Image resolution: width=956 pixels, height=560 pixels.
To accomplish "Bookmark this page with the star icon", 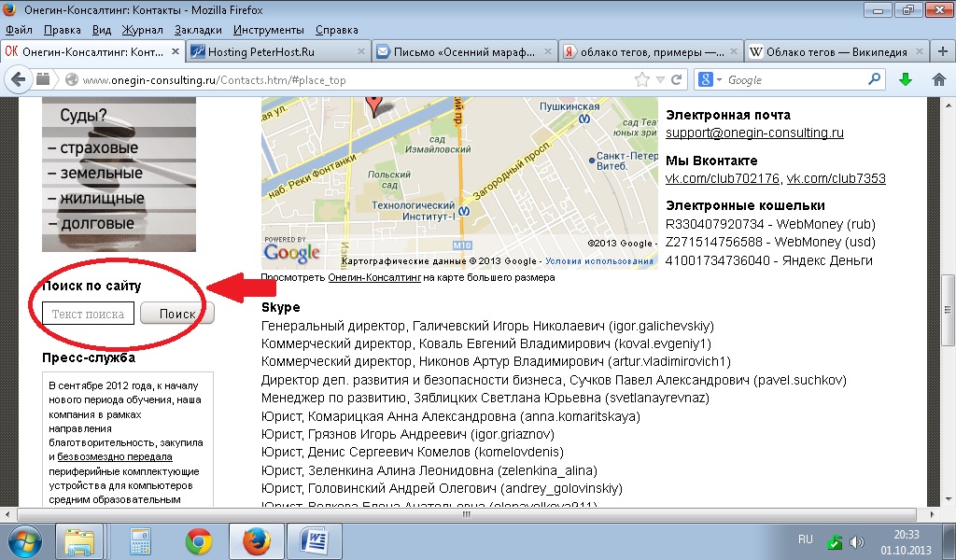I will [641, 80].
